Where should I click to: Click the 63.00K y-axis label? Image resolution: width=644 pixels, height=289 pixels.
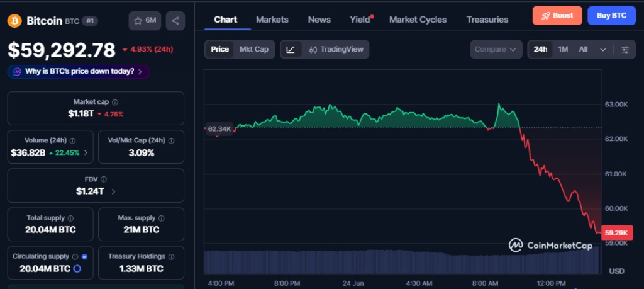pyautogui.click(x=616, y=105)
